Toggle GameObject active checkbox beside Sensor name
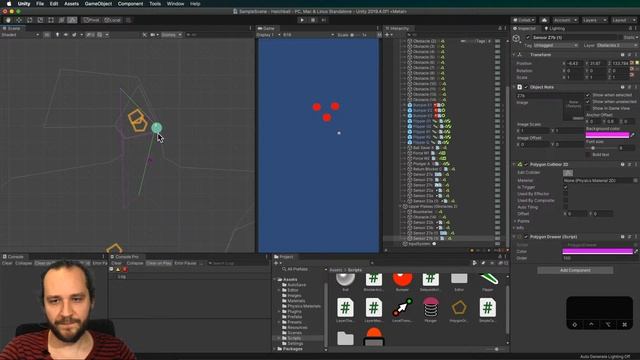The height and width of the screenshot is (360, 640). point(528,38)
